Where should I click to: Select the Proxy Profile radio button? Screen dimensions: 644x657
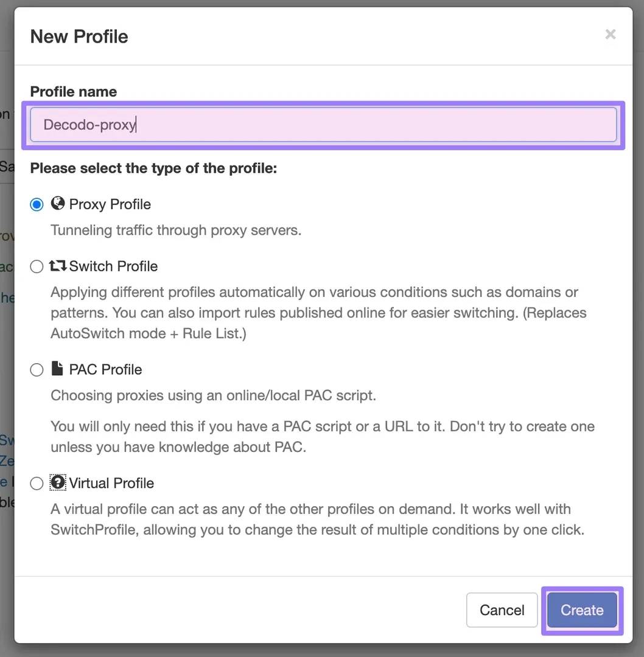point(37,204)
